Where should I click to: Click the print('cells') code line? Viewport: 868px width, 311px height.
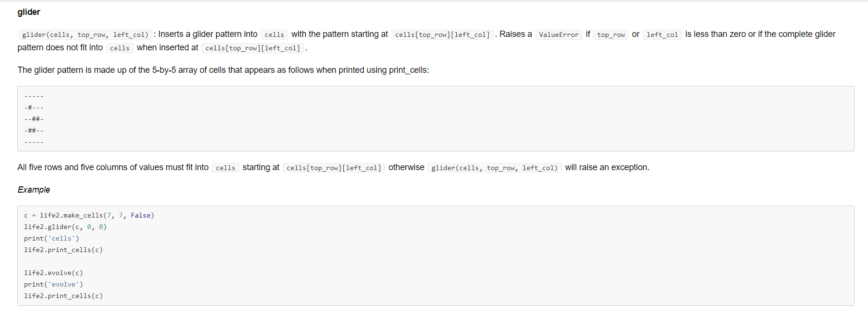tap(52, 239)
